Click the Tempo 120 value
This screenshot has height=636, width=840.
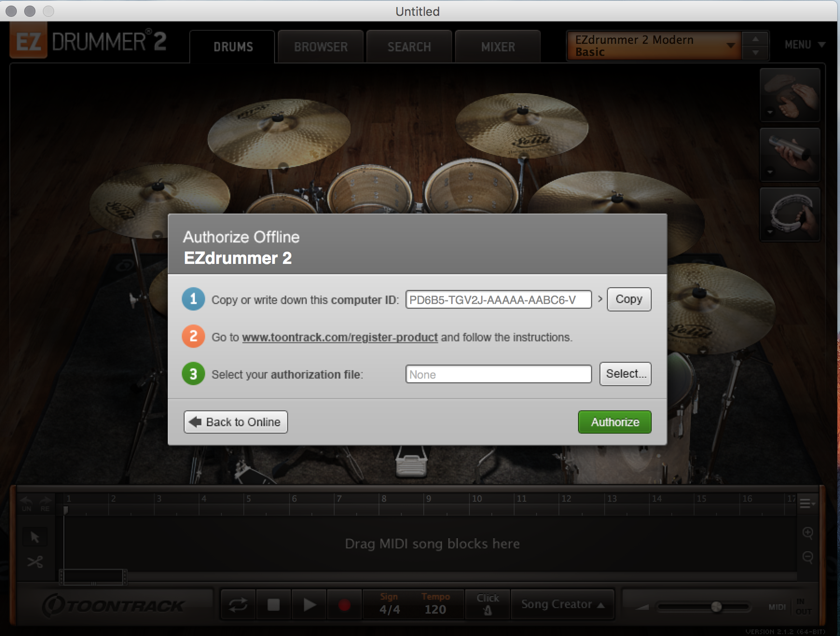[435, 609]
